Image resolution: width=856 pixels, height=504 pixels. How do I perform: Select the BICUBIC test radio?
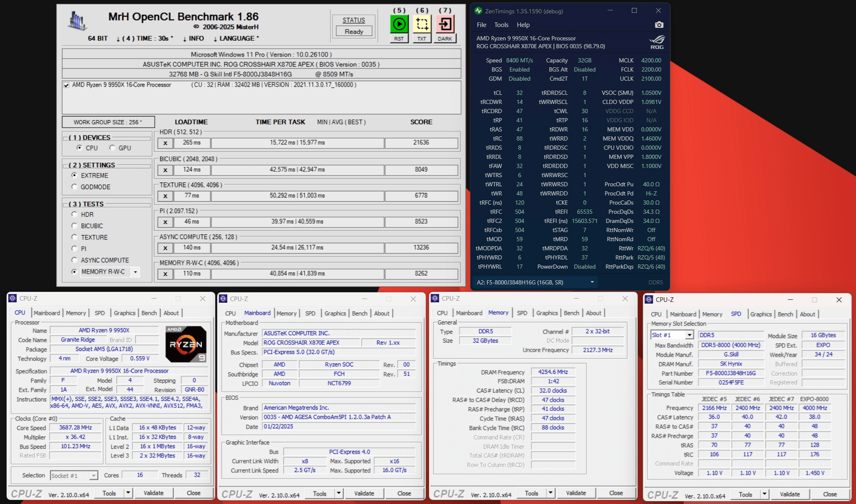tap(74, 226)
